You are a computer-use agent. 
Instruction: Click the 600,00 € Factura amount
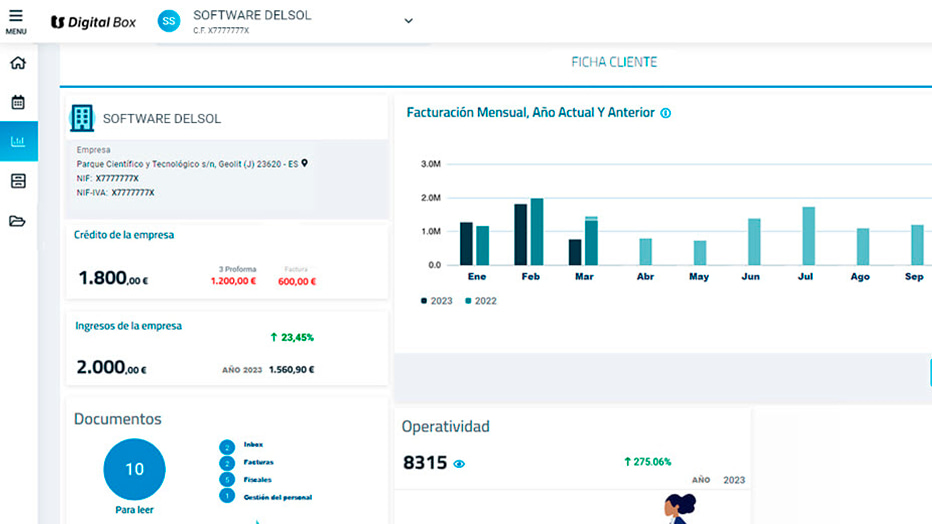click(x=297, y=282)
